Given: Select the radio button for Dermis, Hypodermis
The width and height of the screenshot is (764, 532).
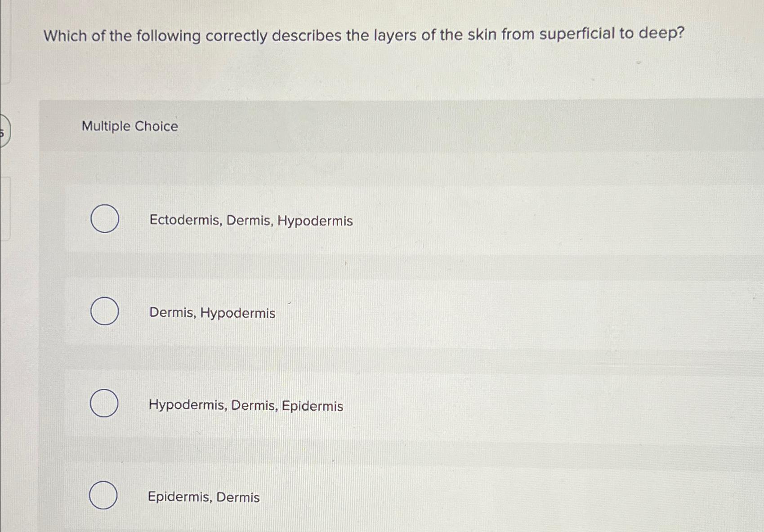Looking at the screenshot, I should pos(104,311).
